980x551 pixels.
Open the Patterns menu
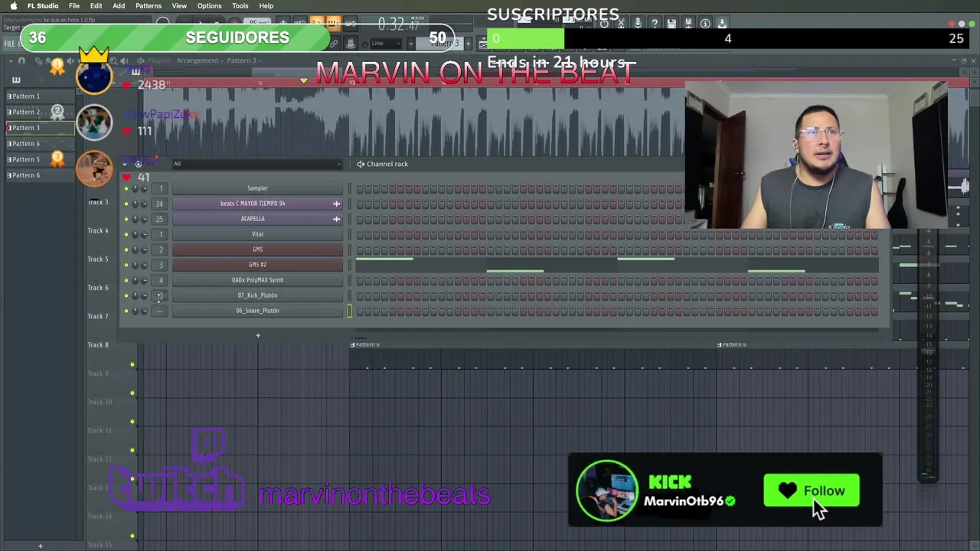149,6
